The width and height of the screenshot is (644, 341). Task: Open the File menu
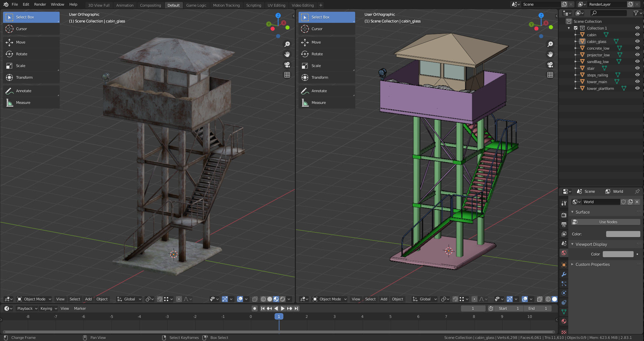15,4
